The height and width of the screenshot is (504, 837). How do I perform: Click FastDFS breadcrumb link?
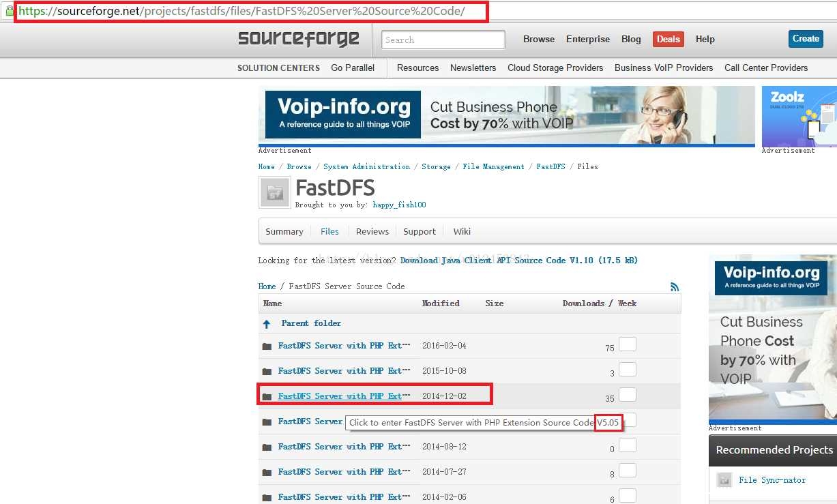550,166
